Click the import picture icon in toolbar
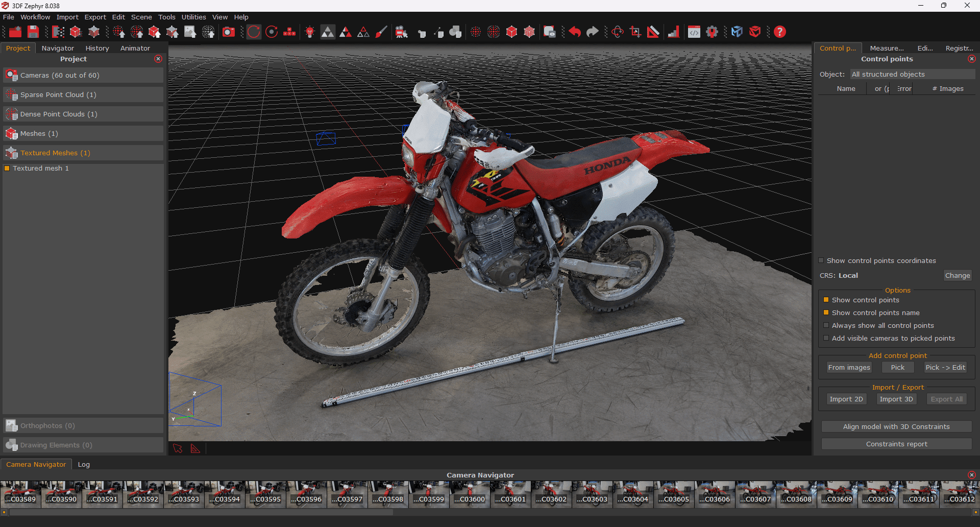 190,32
